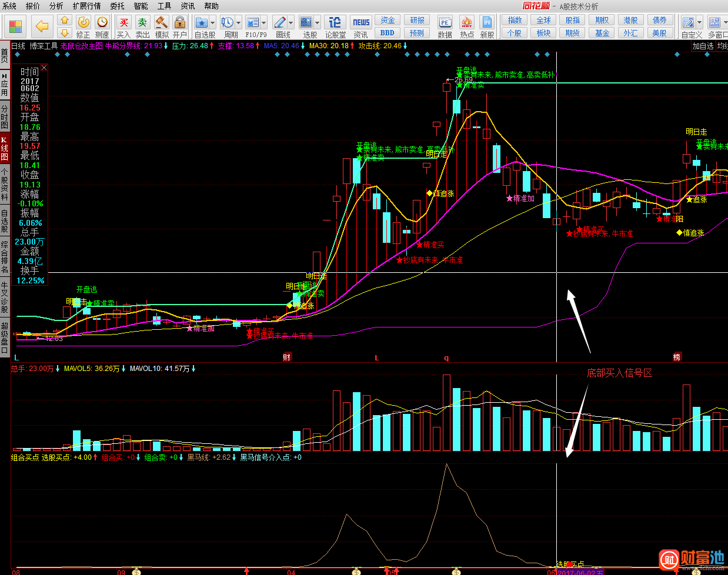
Task: Open the 新股 IPO icon
Action: coord(487,22)
